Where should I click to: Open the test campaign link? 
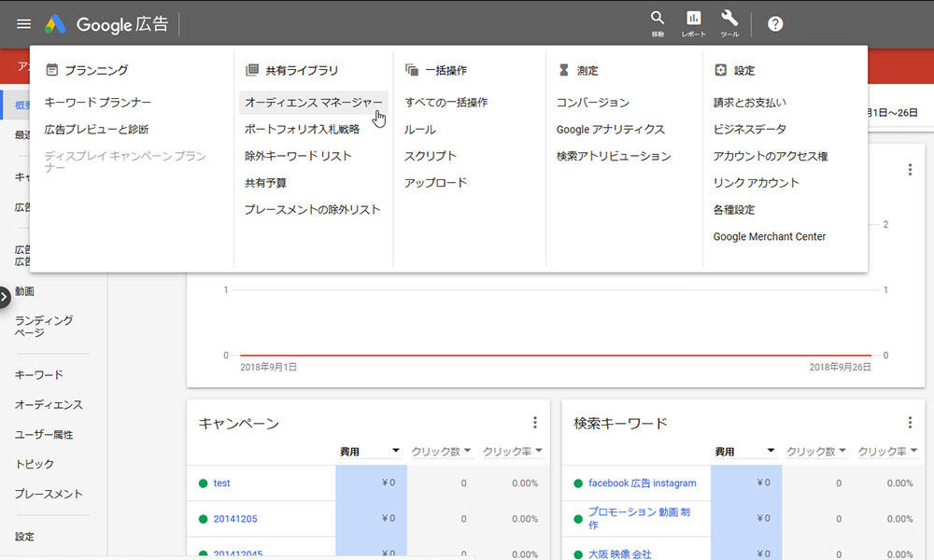pyautogui.click(x=221, y=483)
